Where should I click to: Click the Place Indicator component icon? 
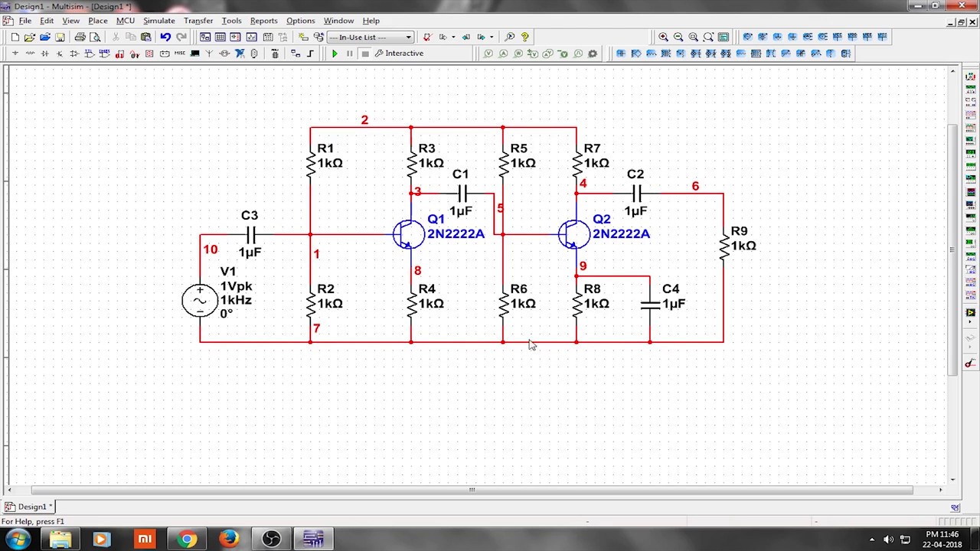(x=165, y=54)
